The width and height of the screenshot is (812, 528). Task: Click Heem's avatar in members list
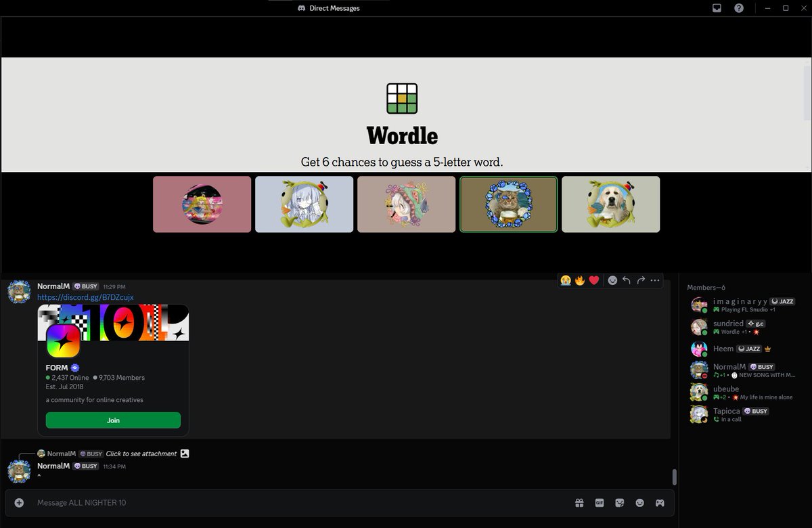699,349
